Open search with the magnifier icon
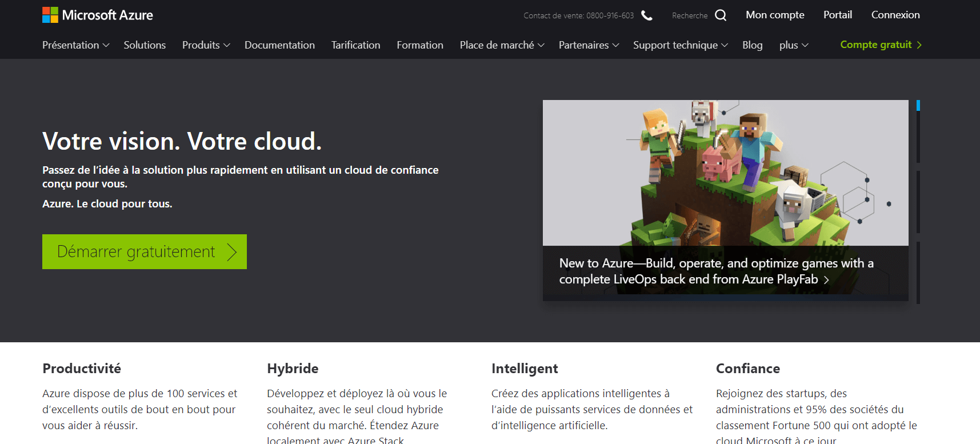The width and height of the screenshot is (980, 444). click(721, 15)
